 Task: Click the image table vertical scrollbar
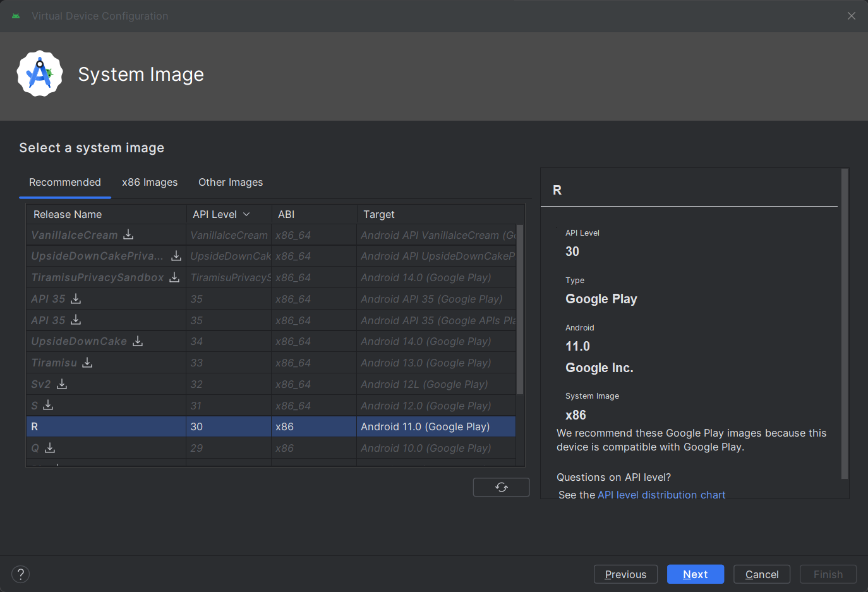click(x=520, y=310)
